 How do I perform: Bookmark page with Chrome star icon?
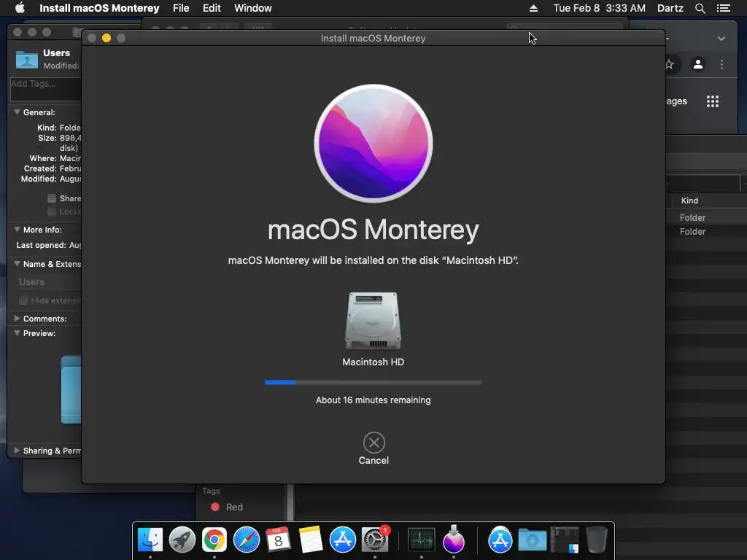[670, 64]
